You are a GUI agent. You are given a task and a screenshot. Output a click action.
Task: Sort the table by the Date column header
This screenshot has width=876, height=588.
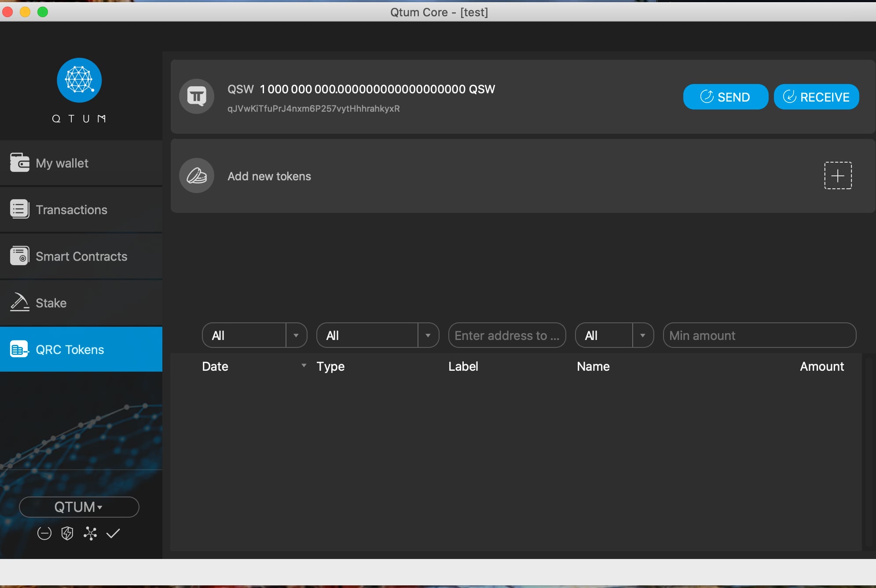click(x=216, y=366)
